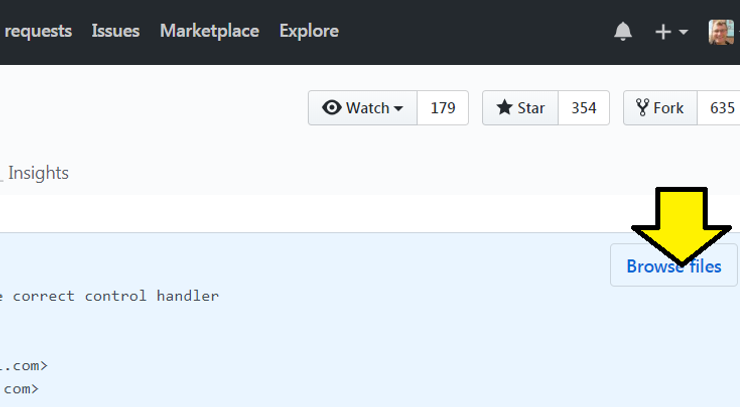Open the user avatar profile menu
The width and height of the screenshot is (740, 407).
tap(721, 32)
